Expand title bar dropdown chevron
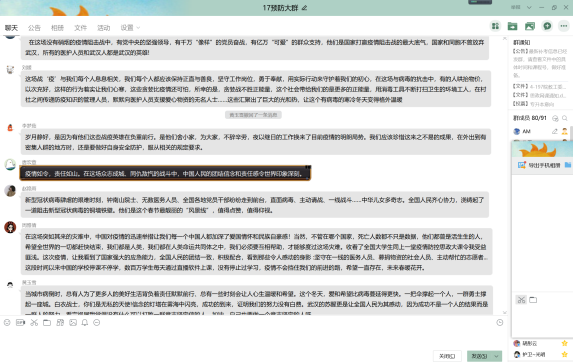Image resolution: width=573 pixels, height=362 pixels. tap(529, 7)
